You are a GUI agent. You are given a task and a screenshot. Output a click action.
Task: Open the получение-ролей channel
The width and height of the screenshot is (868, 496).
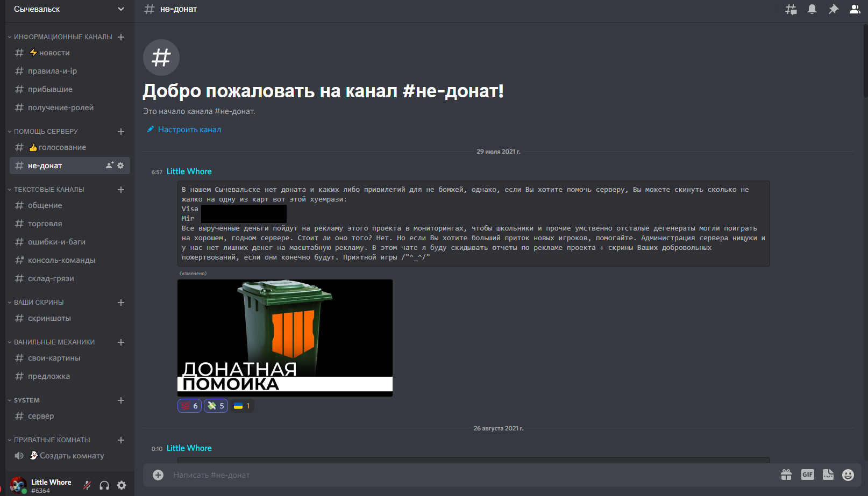coord(70,107)
